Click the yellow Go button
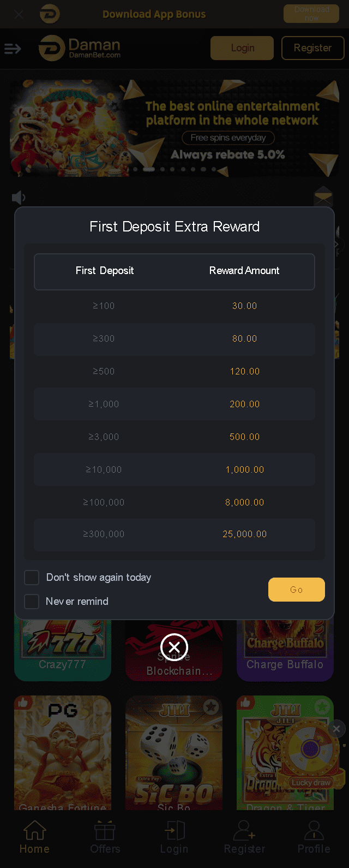 (297, 590)
